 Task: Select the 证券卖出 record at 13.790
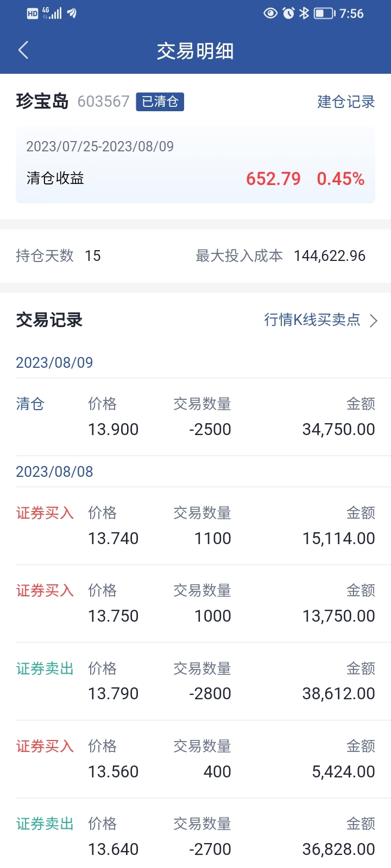[195, 681]
